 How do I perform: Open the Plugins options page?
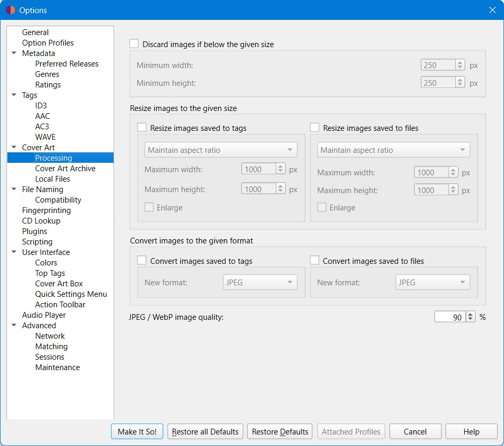[x=35, y=231]
